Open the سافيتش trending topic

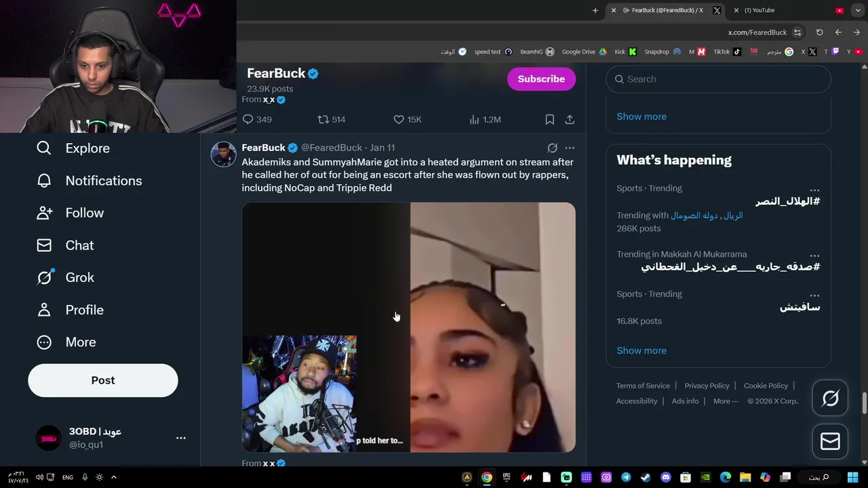[x=800, y=307]
